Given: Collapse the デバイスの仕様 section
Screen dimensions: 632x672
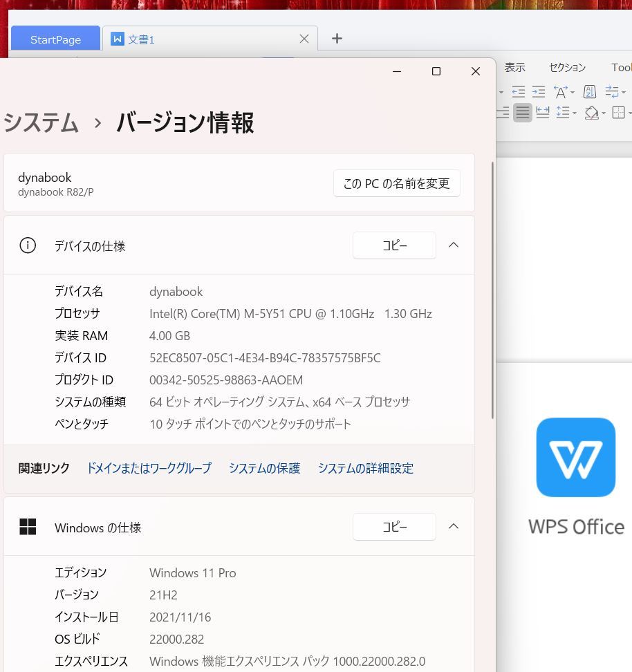Looking at the screenshot, I should [454, 245].
